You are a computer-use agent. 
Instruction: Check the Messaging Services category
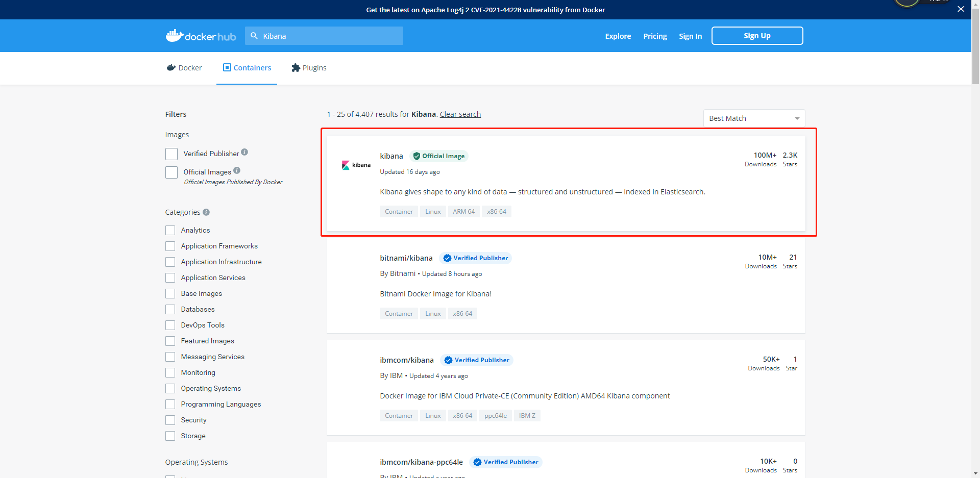170,357
